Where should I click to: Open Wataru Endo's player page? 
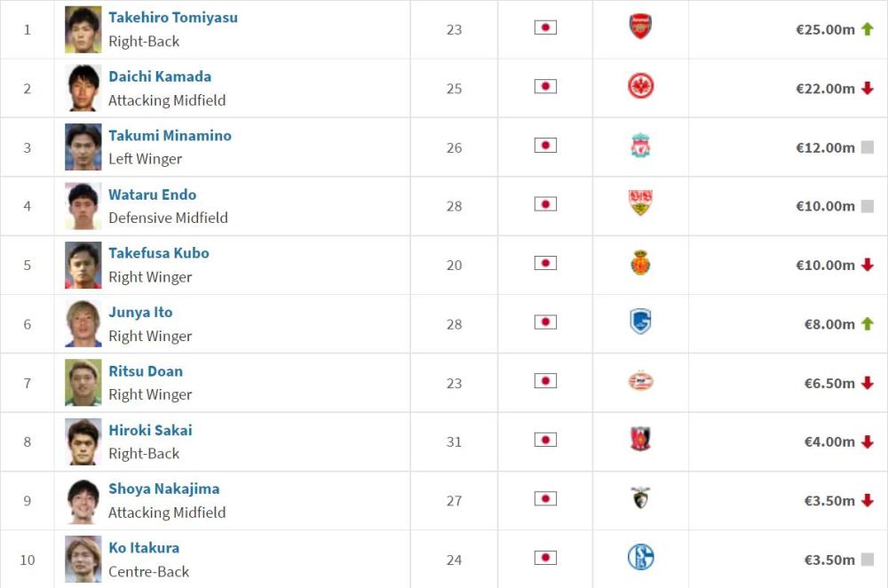point(153,195)
